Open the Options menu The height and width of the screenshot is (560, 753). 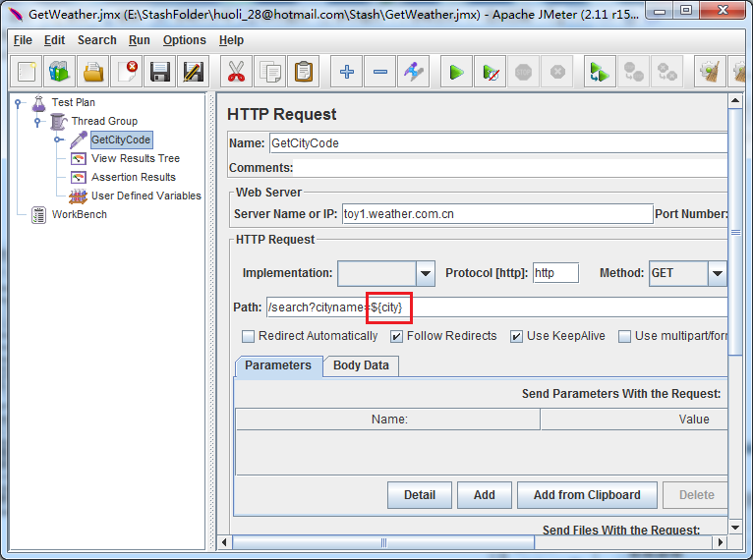click(x=185, y=40)
